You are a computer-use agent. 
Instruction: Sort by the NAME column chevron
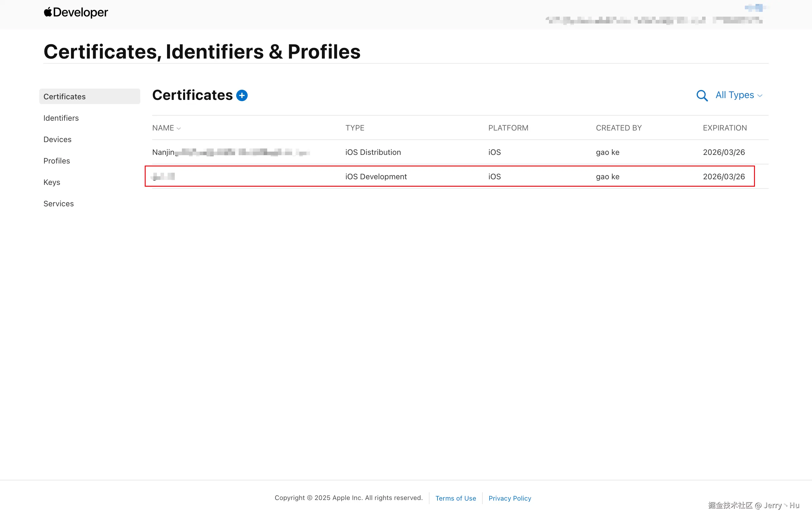pos(179,128)
